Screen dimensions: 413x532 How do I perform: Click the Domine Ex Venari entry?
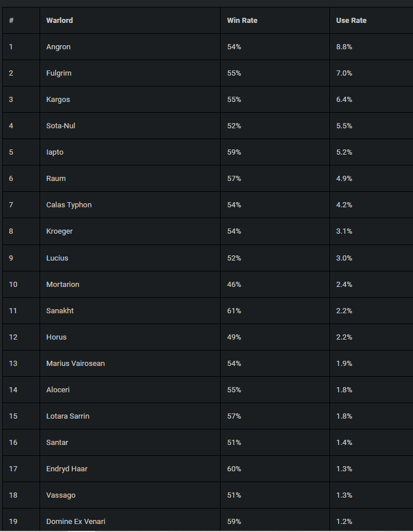76,522
